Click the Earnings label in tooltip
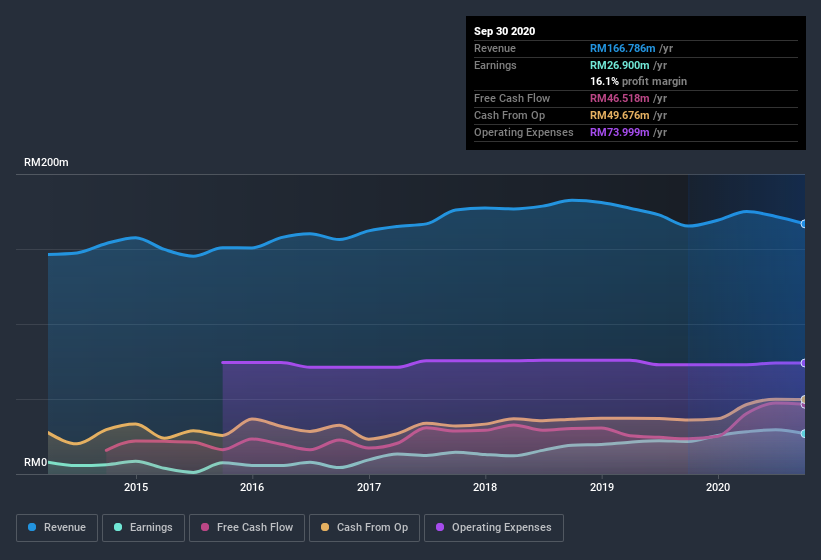 [495, 65]
